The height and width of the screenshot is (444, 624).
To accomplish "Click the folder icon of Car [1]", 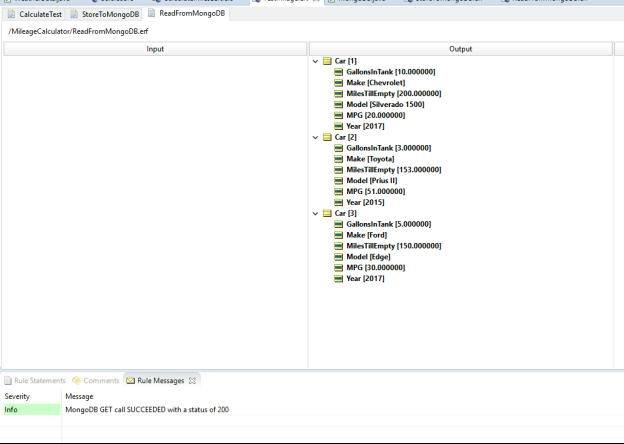I will pyautogui.click(x=327, y=61).
